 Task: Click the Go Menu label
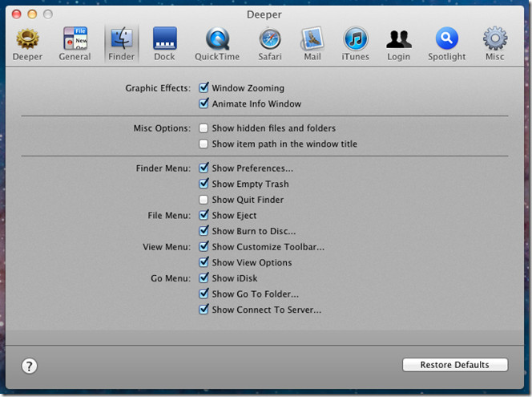pyautogui.click(x=171, y=278)
